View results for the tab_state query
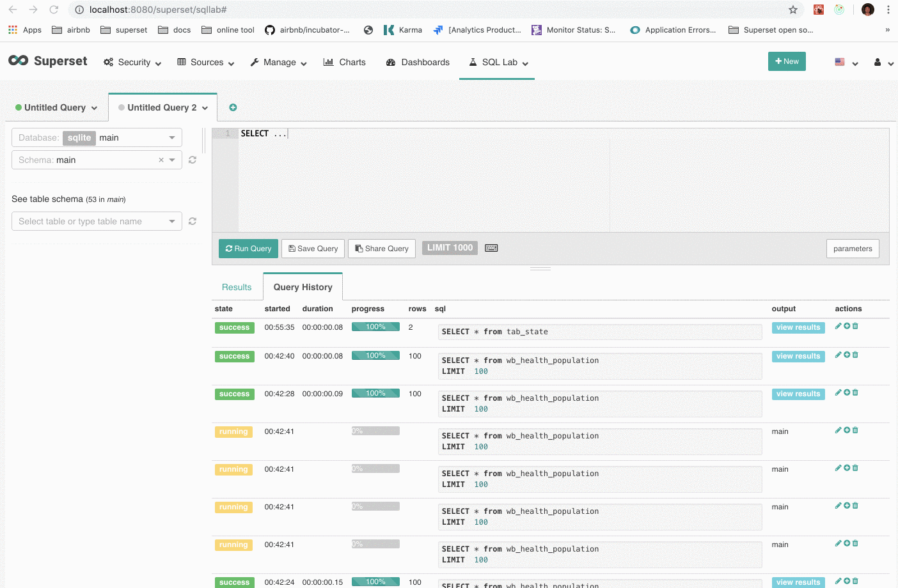Viewport: 898px width, 588px height. point(798,327)
